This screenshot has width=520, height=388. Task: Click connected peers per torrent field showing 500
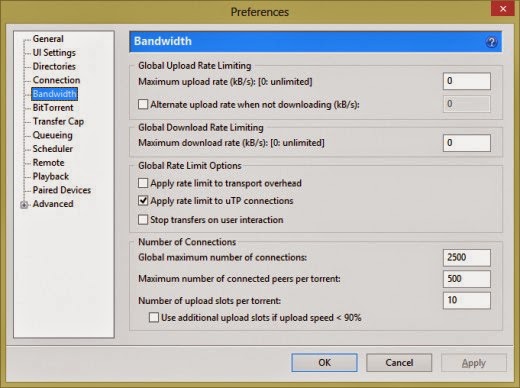(467, 279)
